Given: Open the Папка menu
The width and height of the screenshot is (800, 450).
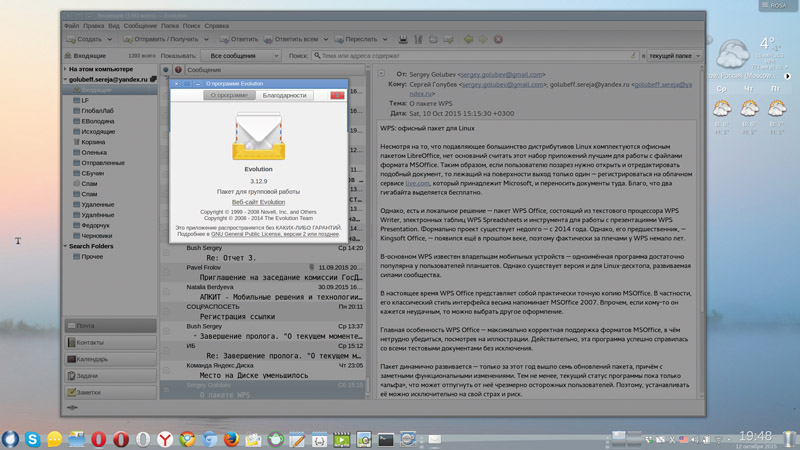Looking at the screenshot, I should (170, 26).
